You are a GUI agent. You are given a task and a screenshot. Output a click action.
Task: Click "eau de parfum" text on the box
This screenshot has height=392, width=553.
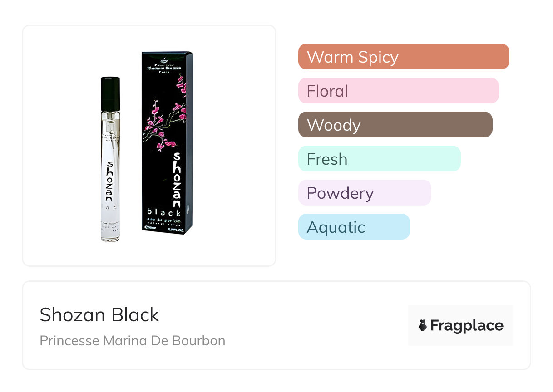164,220
